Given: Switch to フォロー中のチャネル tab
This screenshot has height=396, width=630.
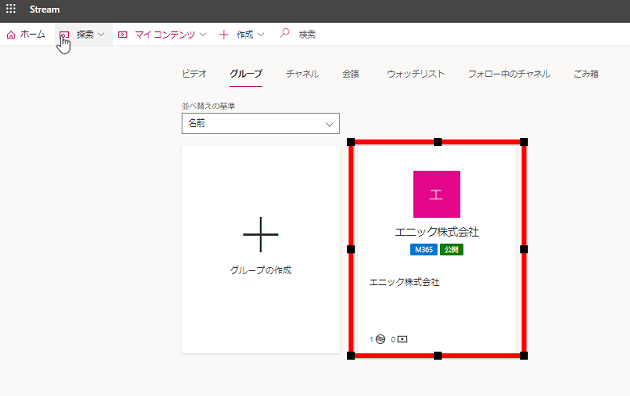Looking at the screenshot, I should tap(509, 74).
